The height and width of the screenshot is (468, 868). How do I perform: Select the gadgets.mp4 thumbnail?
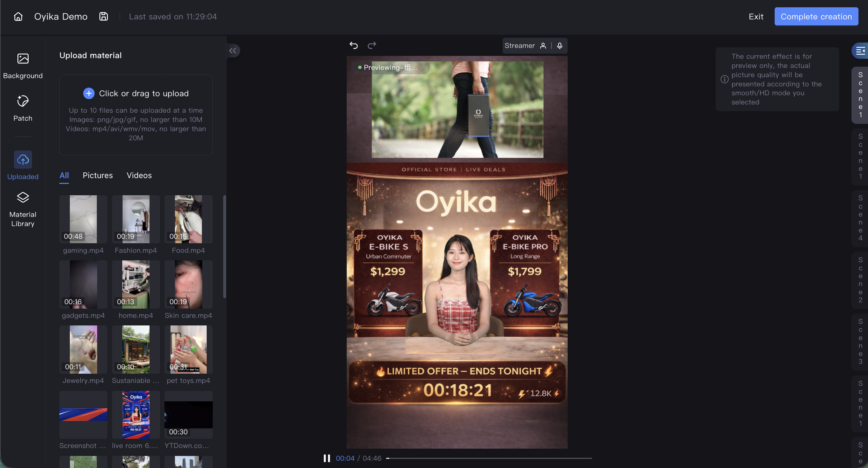click(x=83, y=284)
